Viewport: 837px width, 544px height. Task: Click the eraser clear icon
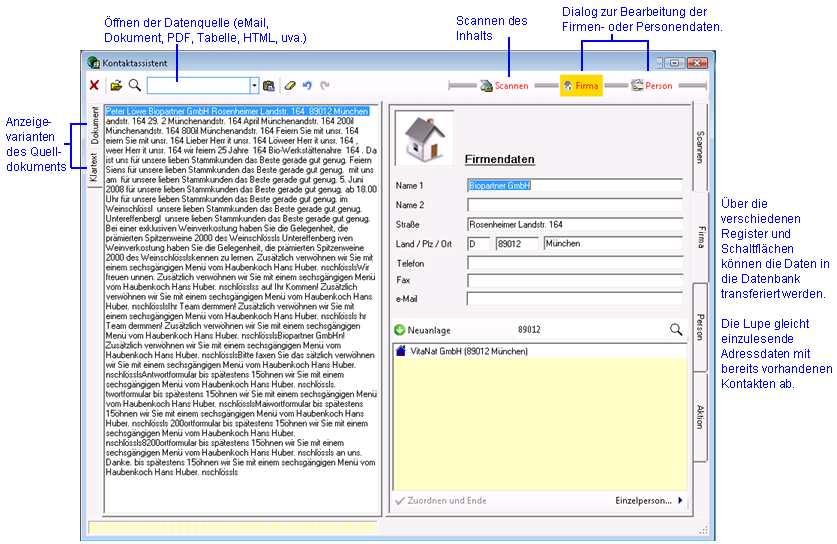coord(290,85)
